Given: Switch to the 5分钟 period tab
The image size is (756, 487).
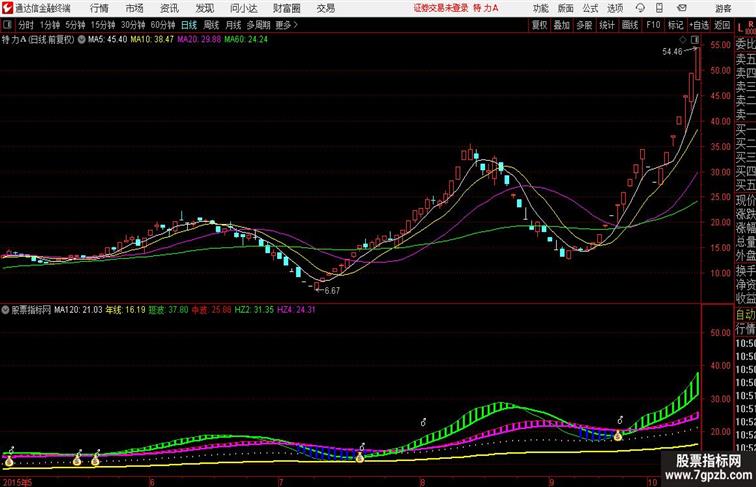Looking at the screenshot, I should [75, 25].
